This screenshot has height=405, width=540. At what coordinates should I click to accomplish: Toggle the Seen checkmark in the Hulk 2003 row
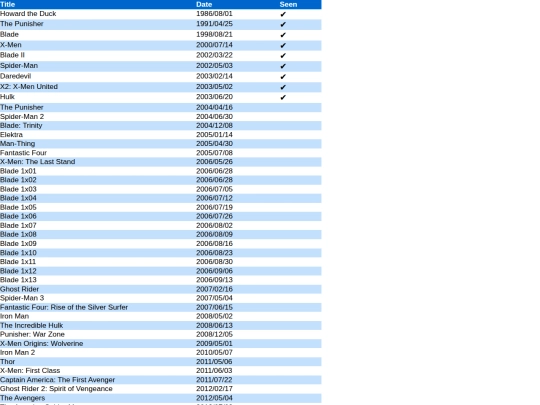pyautogui.click(x=283, y=97)
